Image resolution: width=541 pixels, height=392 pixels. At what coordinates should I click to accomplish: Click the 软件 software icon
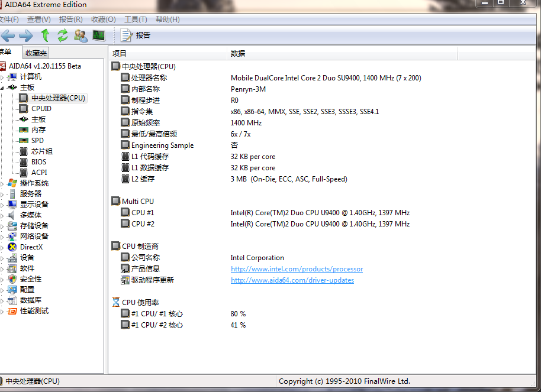click(12, 268)
